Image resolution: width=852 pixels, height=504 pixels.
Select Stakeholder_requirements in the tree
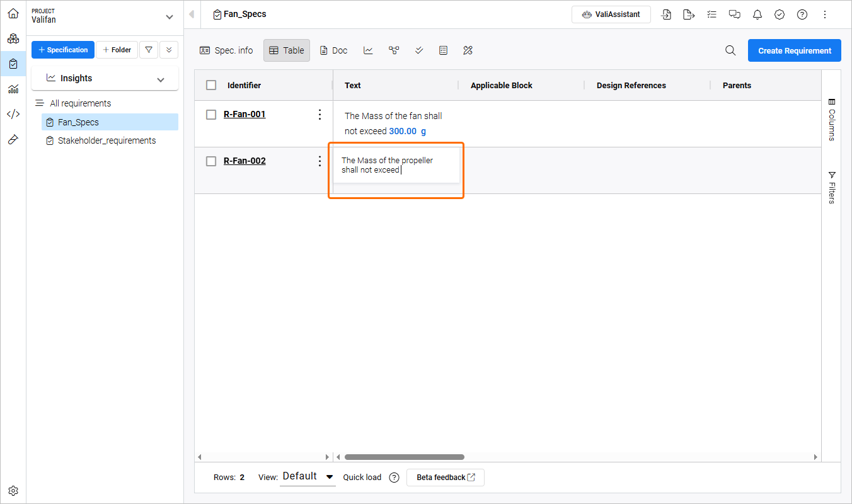[106, 140]
